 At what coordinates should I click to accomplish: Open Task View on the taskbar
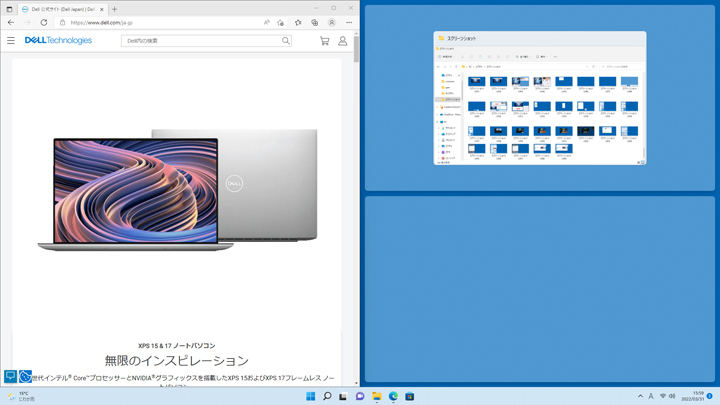point(343,396)
